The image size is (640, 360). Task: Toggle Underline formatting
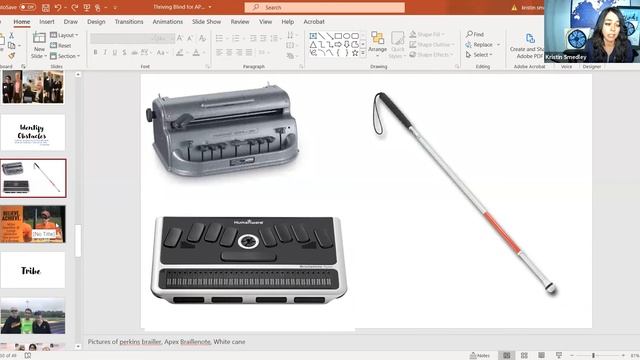point(115,53)
